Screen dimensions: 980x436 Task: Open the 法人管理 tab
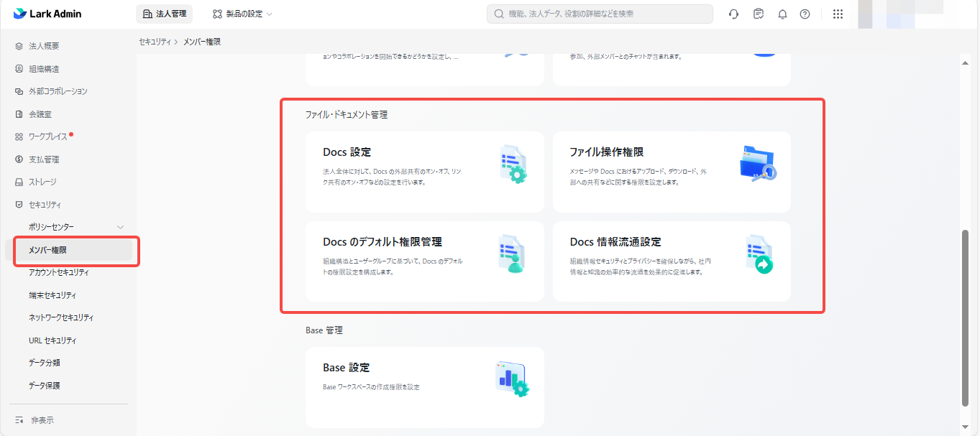[x=164, y=14]
